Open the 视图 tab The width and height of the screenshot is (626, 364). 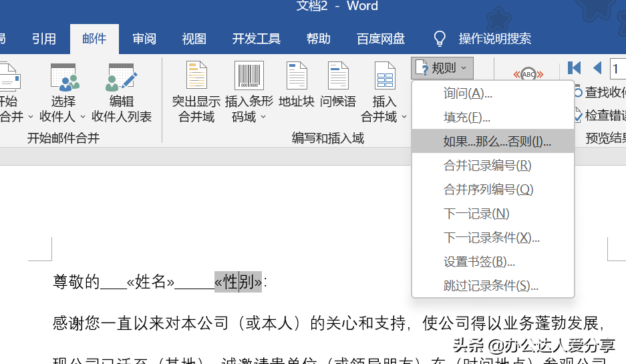194,39
